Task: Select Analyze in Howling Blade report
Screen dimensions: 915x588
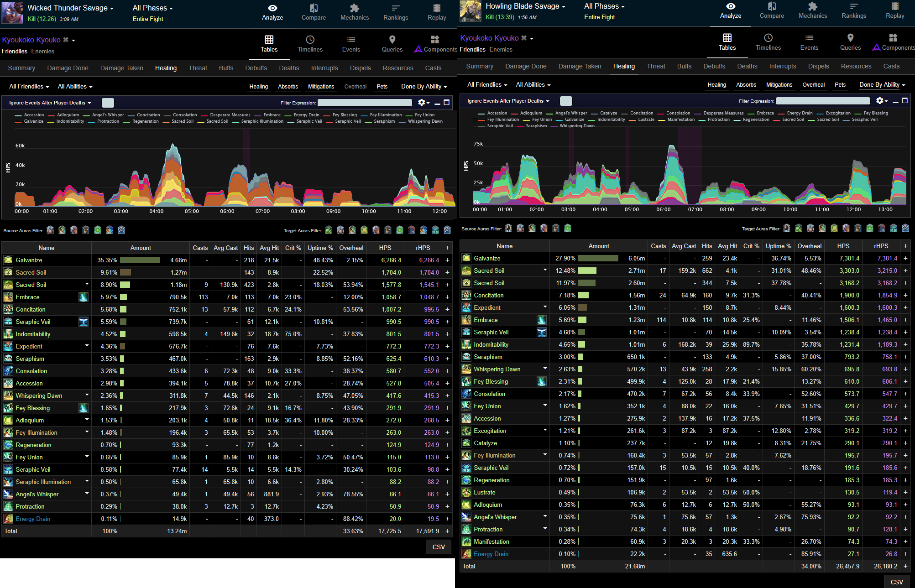Action: coord(731,10)
